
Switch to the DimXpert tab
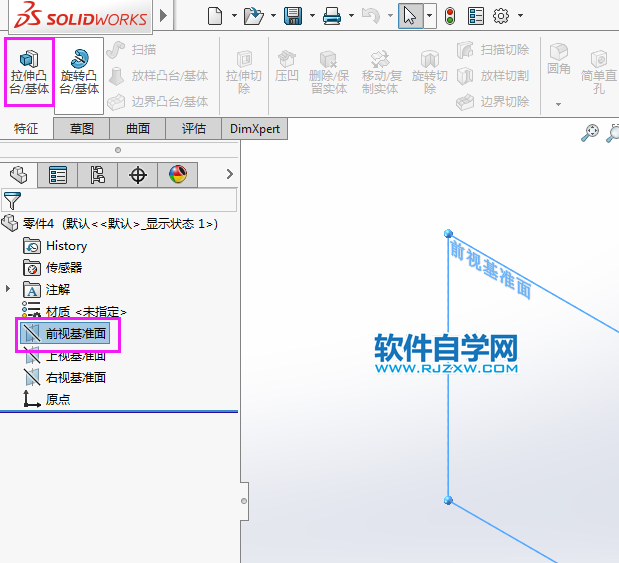pos(255,129)
